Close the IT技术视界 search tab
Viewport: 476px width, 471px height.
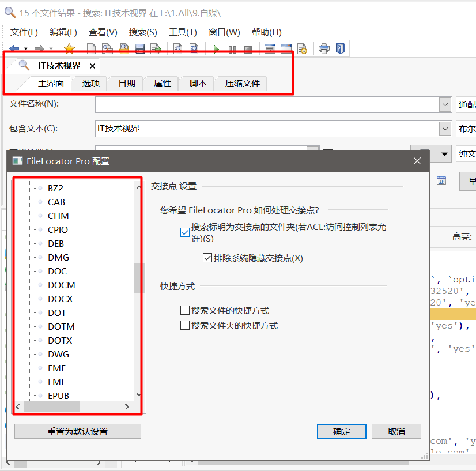click(93, 66)
